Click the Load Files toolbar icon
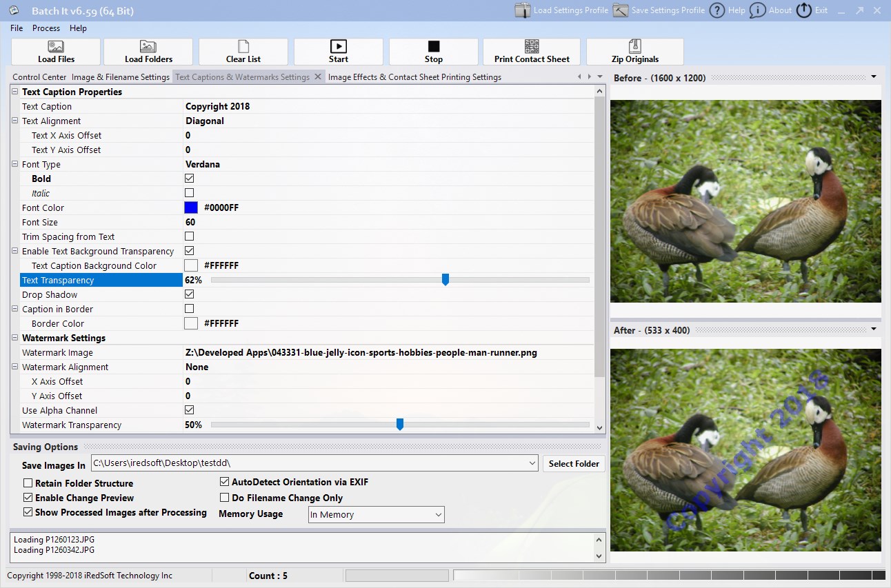Screen dimensions: 891x588 point(57,52)
